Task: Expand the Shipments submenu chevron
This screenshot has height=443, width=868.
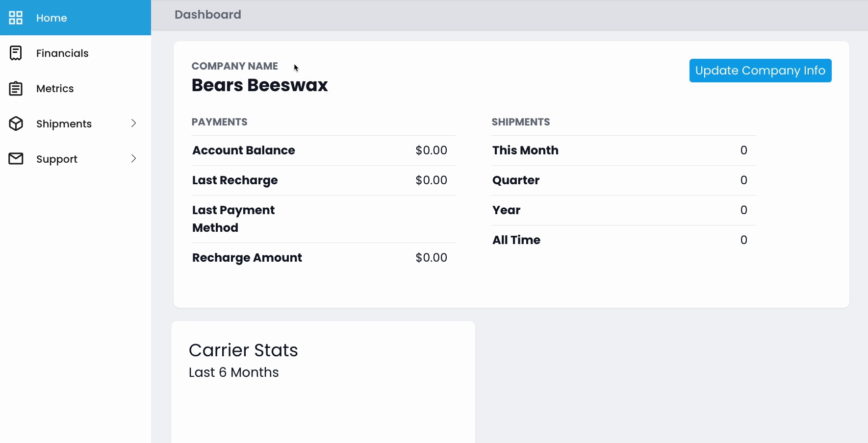Action: click(x=133, y=123)
